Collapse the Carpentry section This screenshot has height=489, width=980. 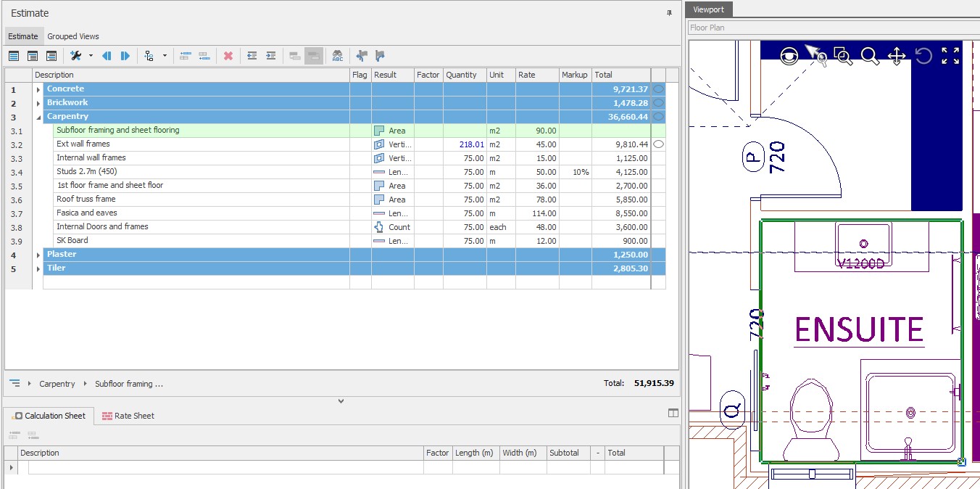[38, 117]
